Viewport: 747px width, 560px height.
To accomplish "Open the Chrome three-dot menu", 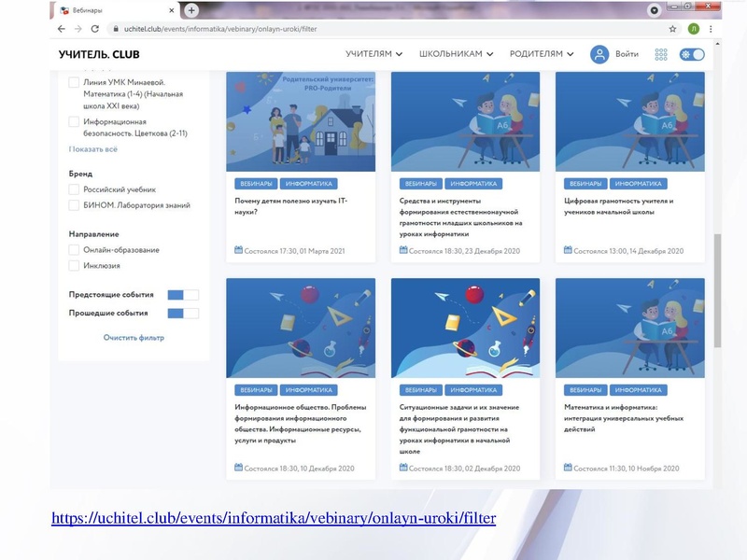I will coord(711,29).
